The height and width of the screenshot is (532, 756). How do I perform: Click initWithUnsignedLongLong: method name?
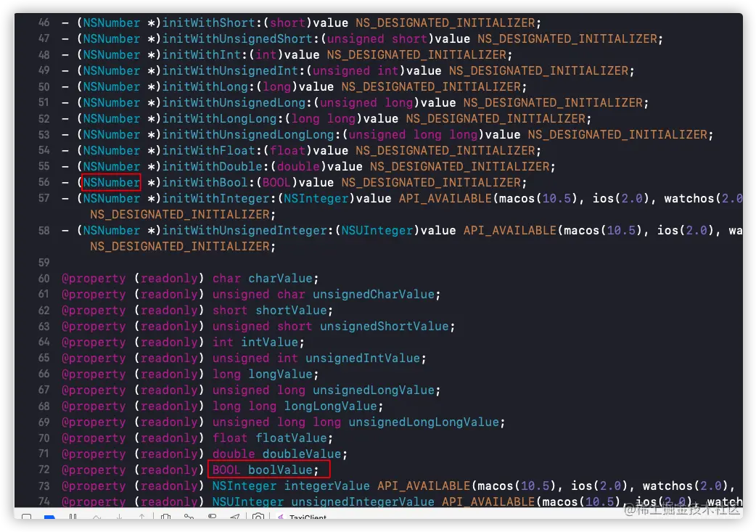click(252, 134)
